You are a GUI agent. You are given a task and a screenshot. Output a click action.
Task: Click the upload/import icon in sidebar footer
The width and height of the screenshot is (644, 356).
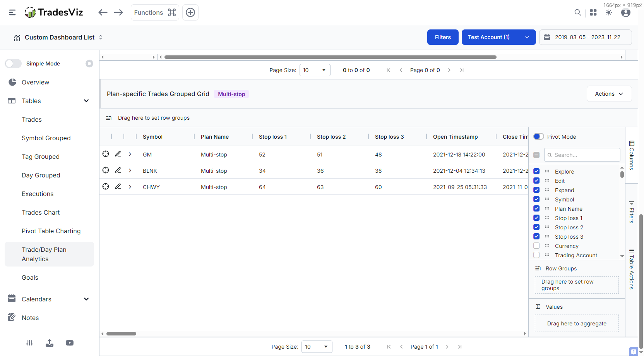[50, 343]
